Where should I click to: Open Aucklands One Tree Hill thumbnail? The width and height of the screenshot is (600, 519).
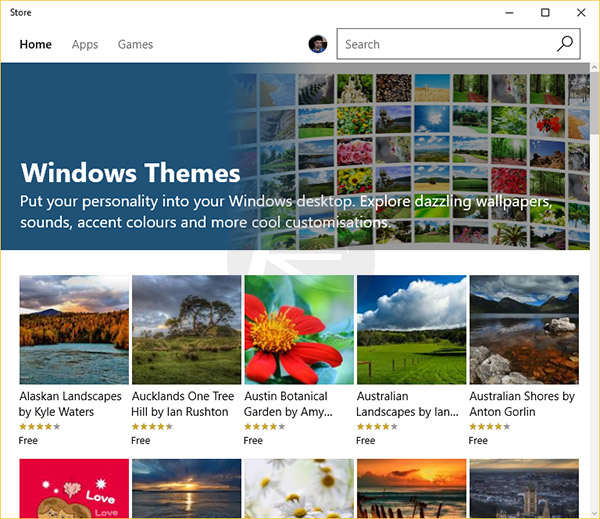187,330
